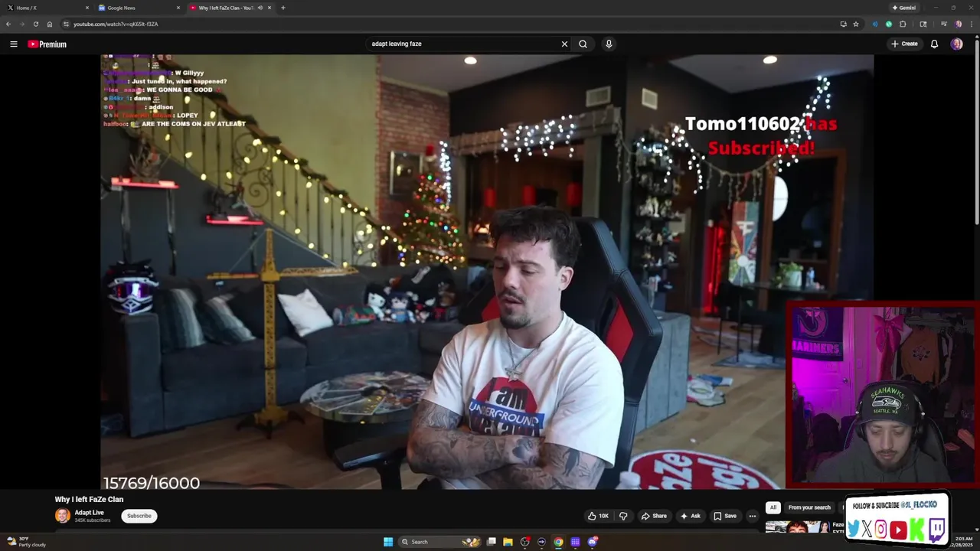
Task: Click the page scrollbar up arrow
Action: [x=976, y=37]
